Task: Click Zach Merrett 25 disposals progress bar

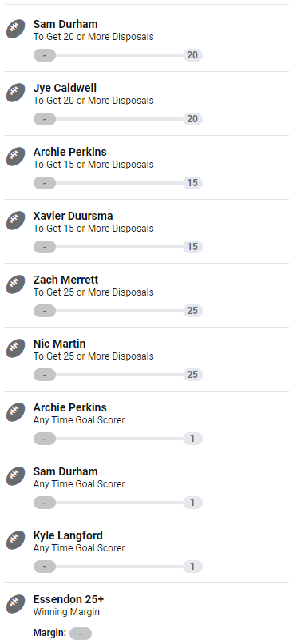Action: tap(118, 311)
